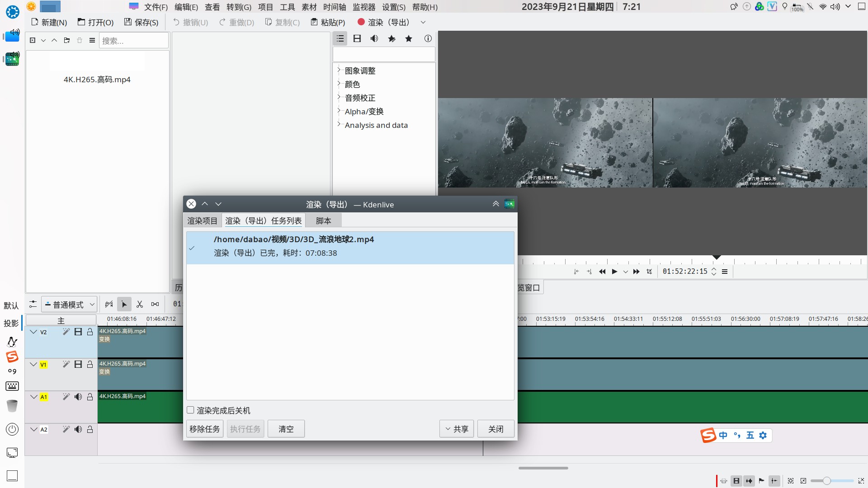Open the 监视器 menu
Viewport: 868px width, 488px height.
click(x=364, y=7)
